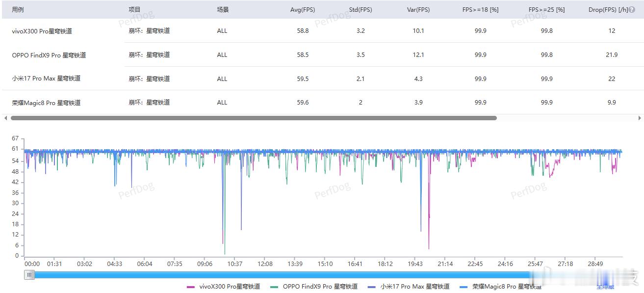This screenshot has height=293, width=644.
Task: Open the vivoX300 Pro星穹铁道 case row
Action: click(x=322, y=31)
